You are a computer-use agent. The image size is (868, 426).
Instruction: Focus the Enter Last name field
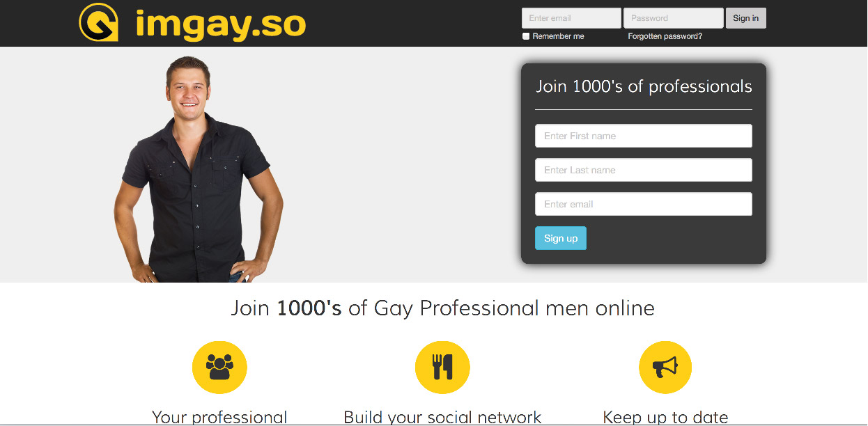(x=644, y=170)
